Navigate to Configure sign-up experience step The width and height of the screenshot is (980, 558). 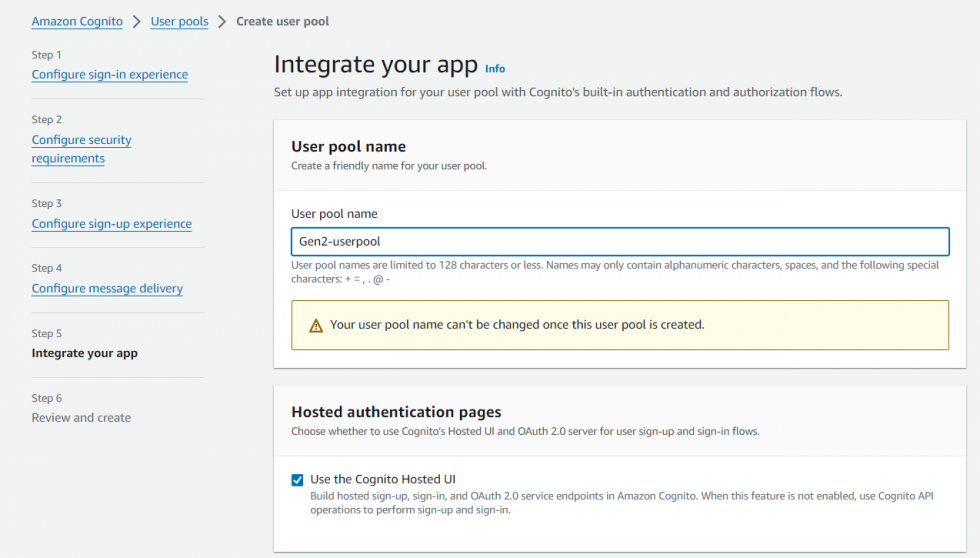coord(111,224)
